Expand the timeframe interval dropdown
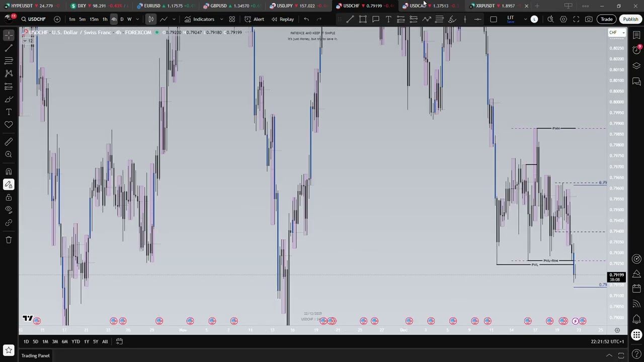This screenshot has width=644, height=362. (x=138, y=19)
